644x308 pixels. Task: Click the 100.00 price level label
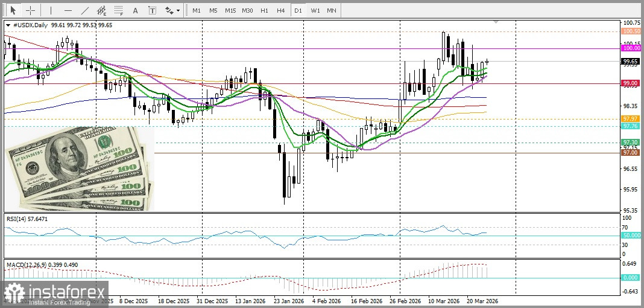click(x=631, y=48)
